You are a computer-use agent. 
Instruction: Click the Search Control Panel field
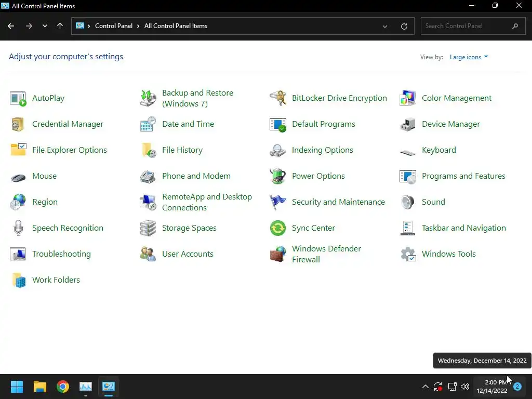473,26
